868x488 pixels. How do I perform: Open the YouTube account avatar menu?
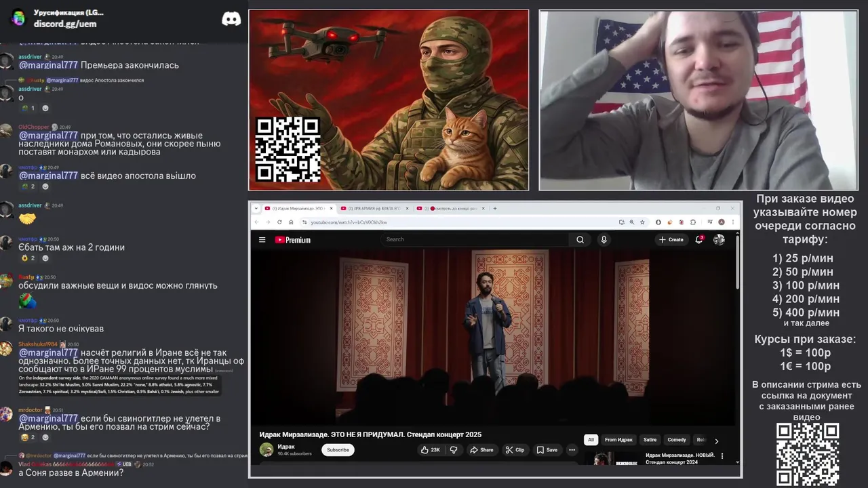(x=719, y=239)
